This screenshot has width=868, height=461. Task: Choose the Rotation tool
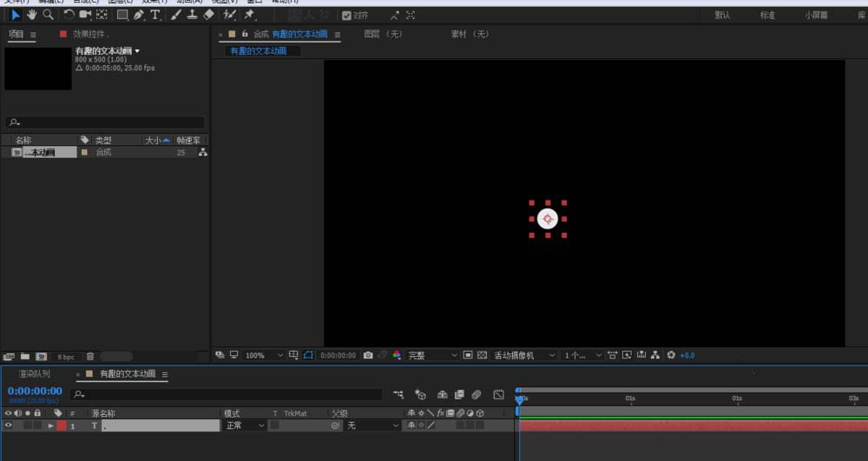[69, 15]
